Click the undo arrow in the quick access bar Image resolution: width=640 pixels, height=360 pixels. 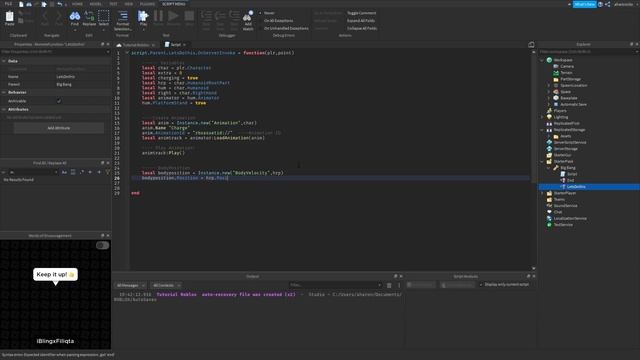coord(60,4)
